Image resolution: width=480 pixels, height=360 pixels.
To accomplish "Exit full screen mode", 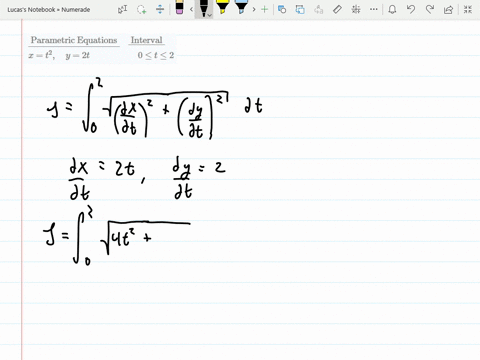I will point(468,9).
